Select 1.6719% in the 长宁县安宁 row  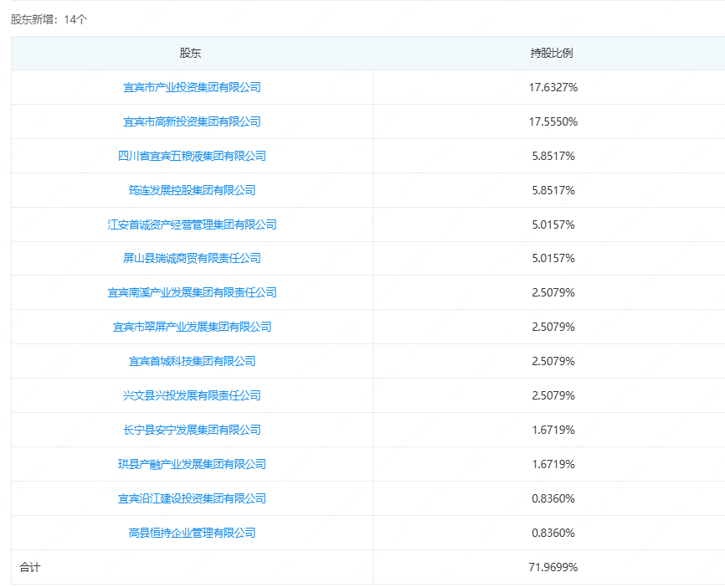(553, 430)
